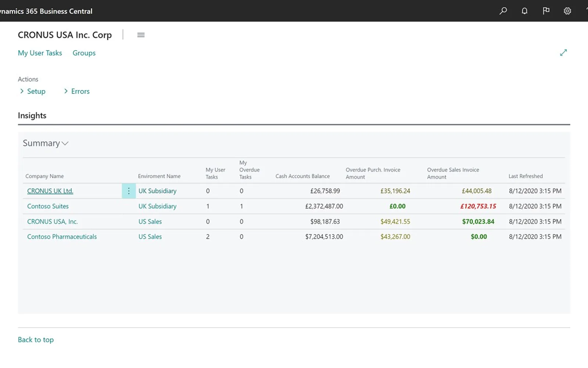The width and height of the screenshot is (588, 368).
Task: Click the Overdue Sales Invoice Amount header
Action: (x=453, y=173)
